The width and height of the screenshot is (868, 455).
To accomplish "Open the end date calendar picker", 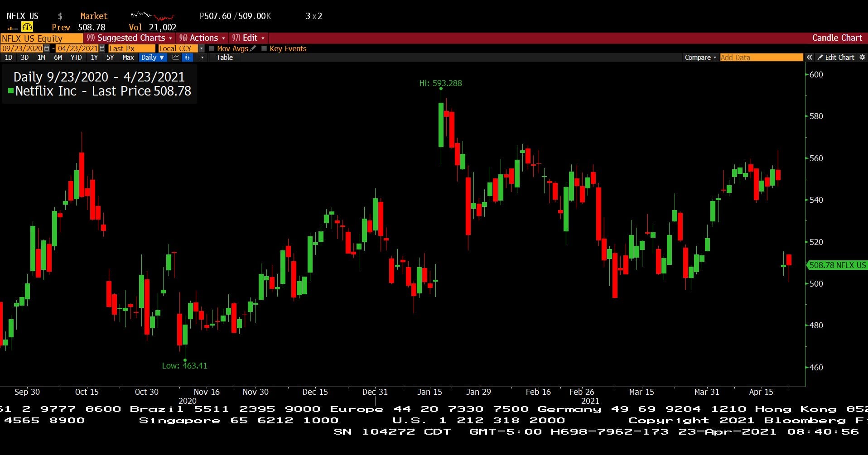I will click(x=102, y=48).
